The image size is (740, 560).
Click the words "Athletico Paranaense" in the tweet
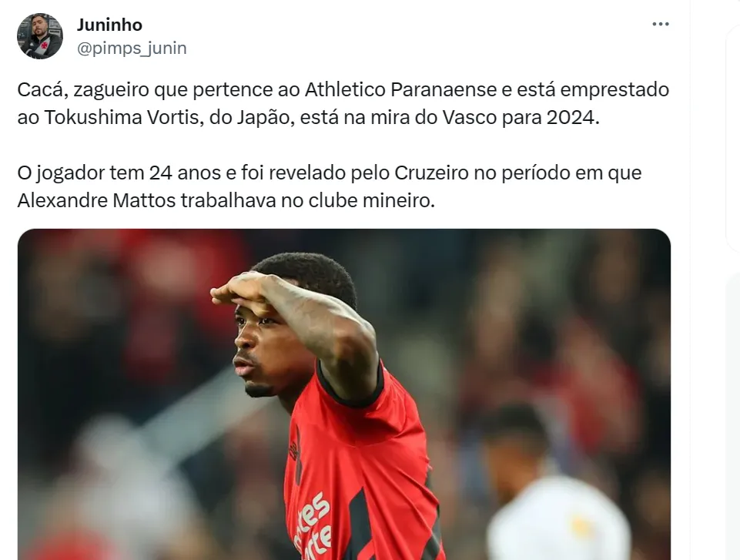[400, 89]
